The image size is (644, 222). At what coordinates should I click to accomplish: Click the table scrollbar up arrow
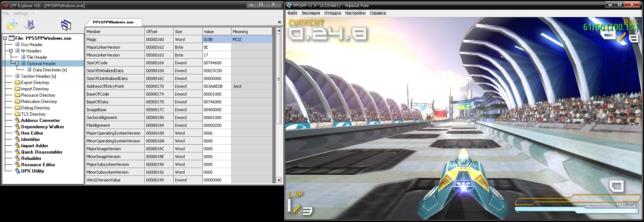click(x=279, y=31)
